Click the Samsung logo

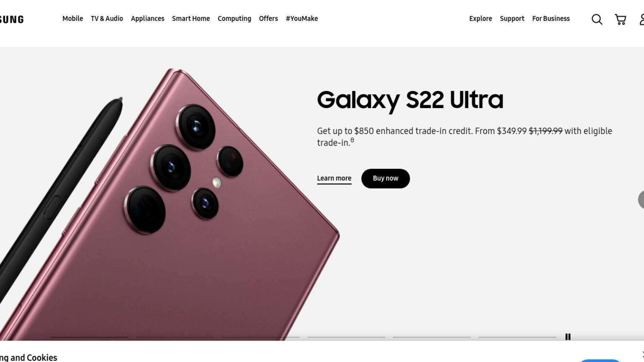tap(12, 19)
